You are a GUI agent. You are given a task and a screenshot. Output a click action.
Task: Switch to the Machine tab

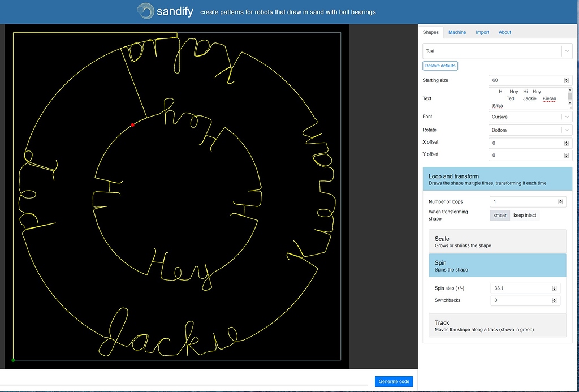click(x=457, y=32)
